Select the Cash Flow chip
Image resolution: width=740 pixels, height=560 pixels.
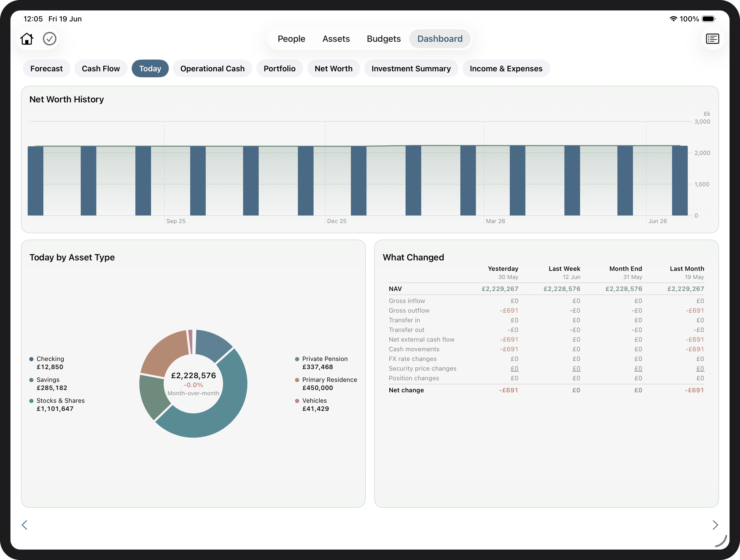coord(101,68)
